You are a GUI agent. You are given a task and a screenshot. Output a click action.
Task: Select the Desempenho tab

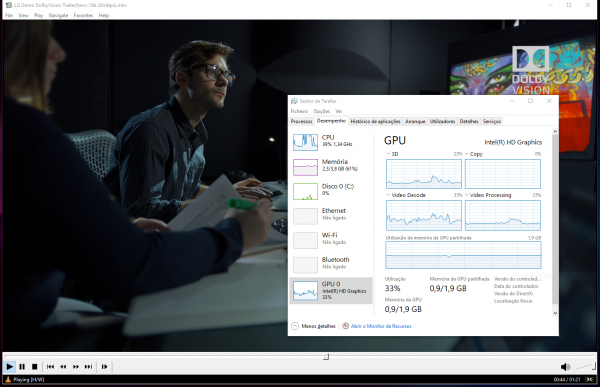(331, 121)
